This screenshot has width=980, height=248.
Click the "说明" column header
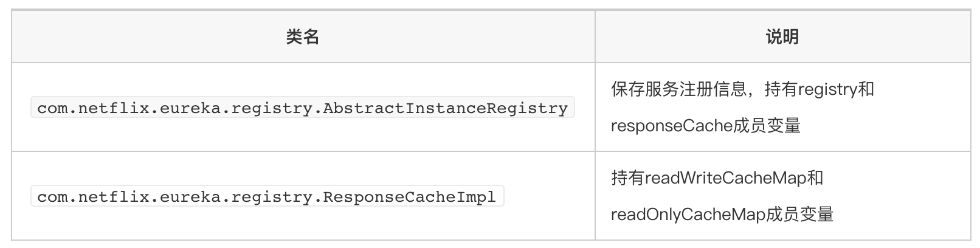click(782, 37)
